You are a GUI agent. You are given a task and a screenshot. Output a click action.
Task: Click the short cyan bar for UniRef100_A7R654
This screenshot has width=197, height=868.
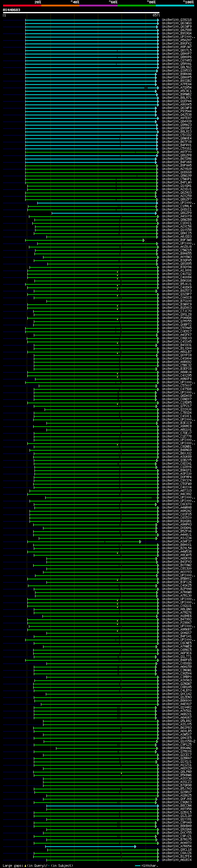click(90, 846)
